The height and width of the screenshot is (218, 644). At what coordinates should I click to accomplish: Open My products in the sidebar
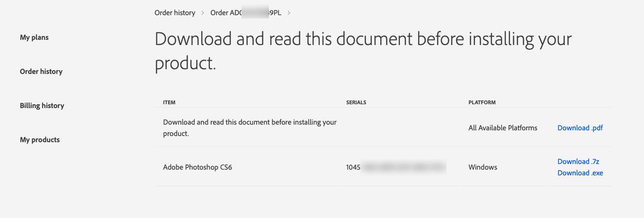40,140
